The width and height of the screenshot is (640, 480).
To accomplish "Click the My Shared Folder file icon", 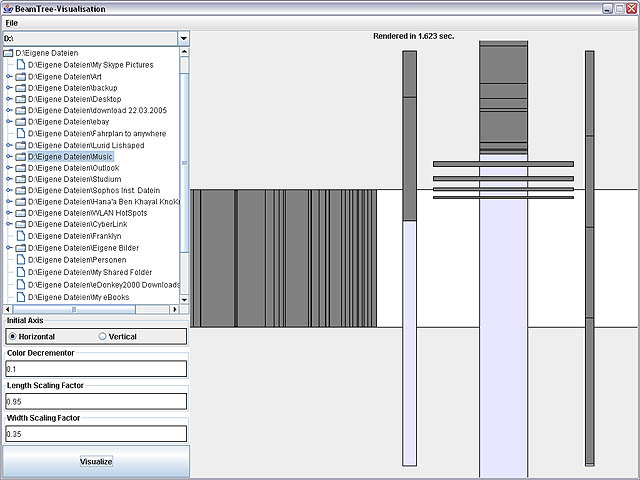I will pos(20,272).
